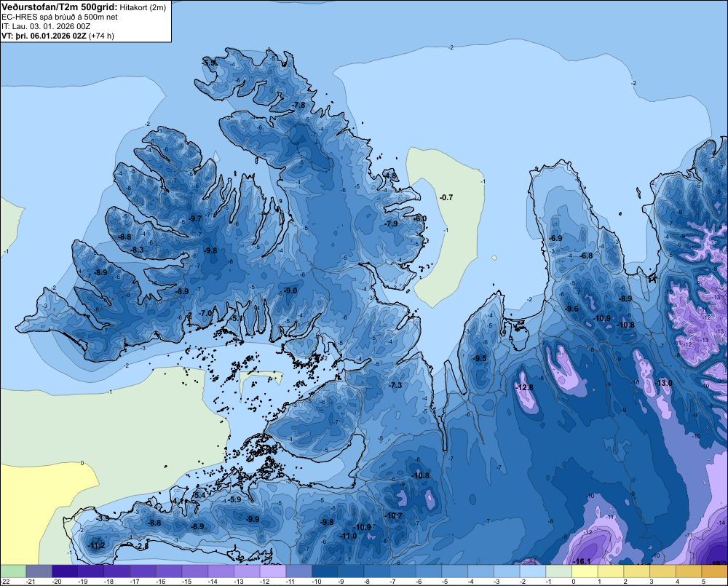Click the -7.8 temperature value
Viewport: 728px width, 586px height.
click(299, 105)
